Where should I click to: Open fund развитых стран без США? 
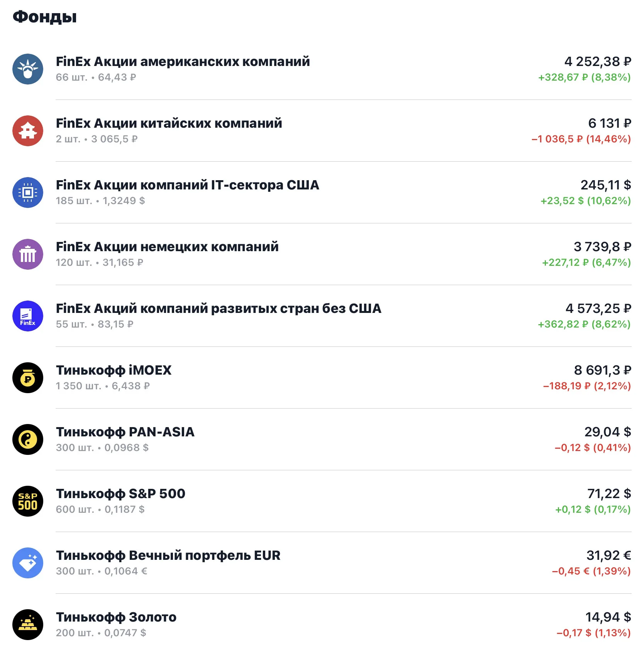point(322,316)
